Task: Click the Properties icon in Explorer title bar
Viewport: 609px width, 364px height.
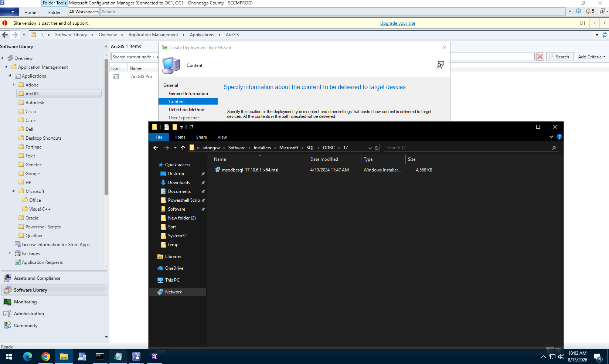Action: click(x=167, y=127)
